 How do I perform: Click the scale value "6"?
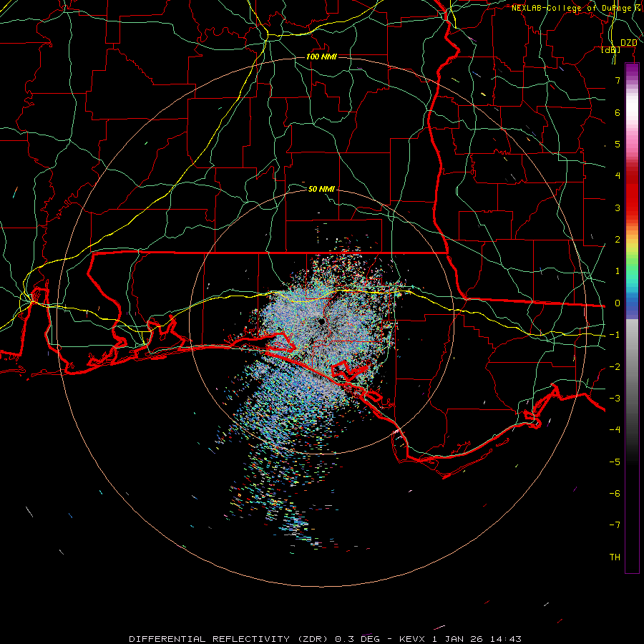click(618, 112)
